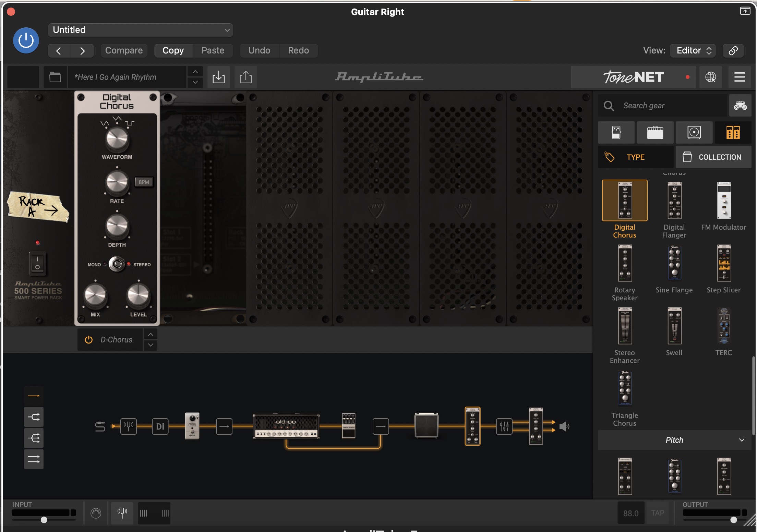Click the TAP tempo button
Image resolution: width=757 pixels, height=532 pixels.
(658, 513)
